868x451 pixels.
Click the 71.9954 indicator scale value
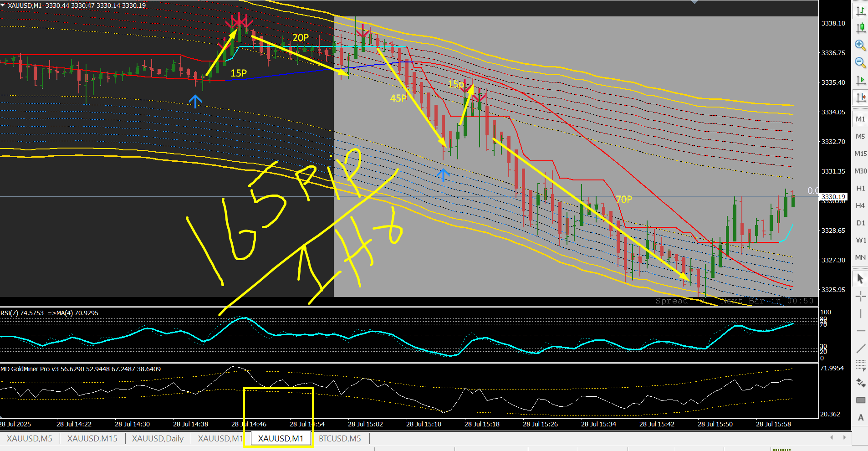tap(832, 368)
